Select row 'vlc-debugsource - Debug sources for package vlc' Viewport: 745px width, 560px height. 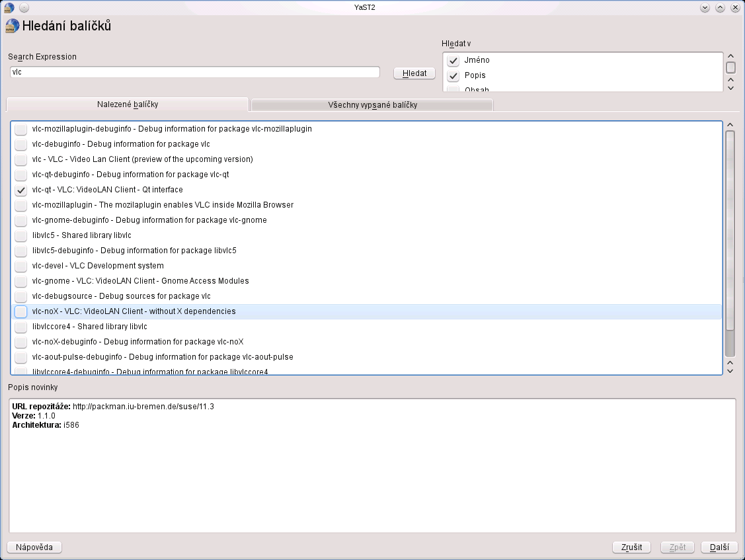coord(366,296)
